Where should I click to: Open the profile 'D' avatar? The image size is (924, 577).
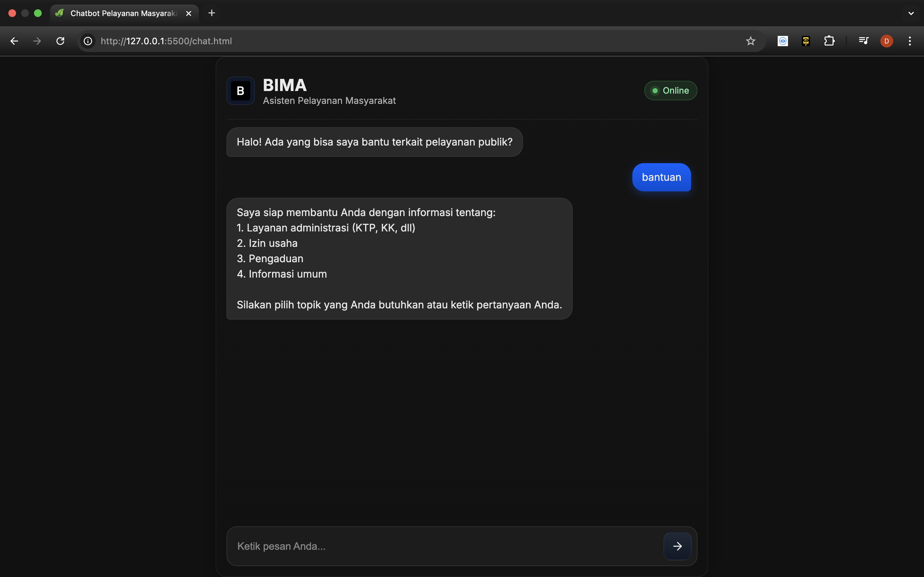click(x=886, y=41)
